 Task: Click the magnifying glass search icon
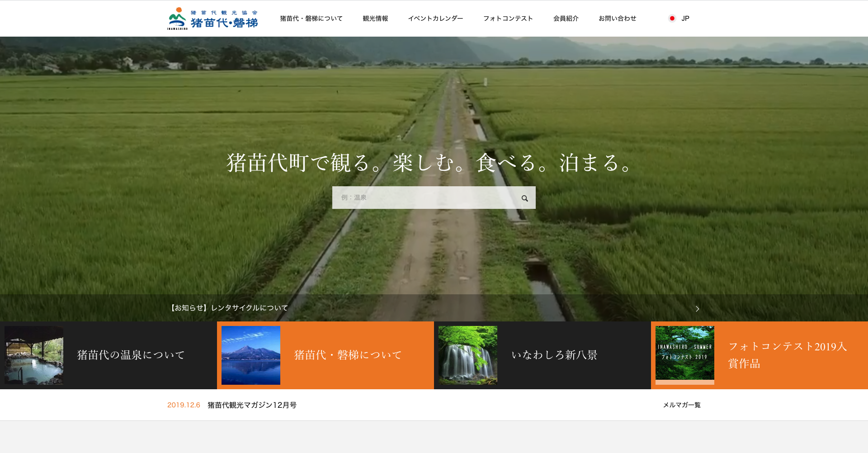(524, 198)
